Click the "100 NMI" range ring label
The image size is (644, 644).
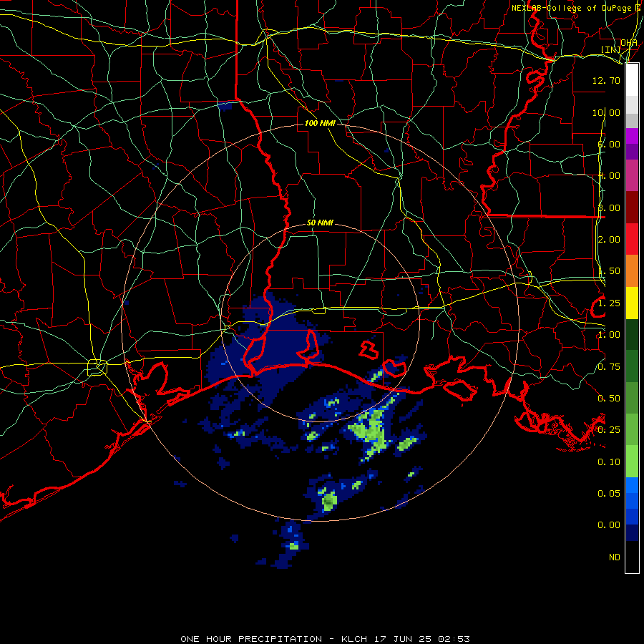coord(320,123)
